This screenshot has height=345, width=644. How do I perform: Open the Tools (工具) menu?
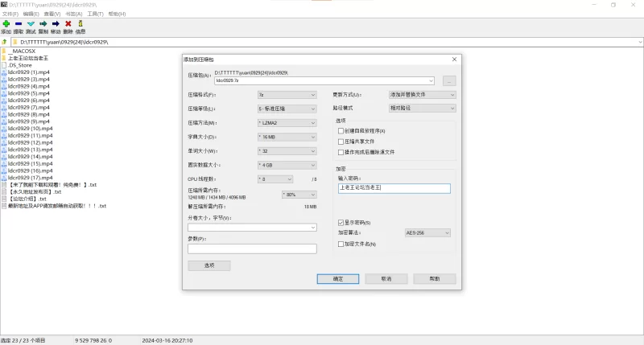95,14
